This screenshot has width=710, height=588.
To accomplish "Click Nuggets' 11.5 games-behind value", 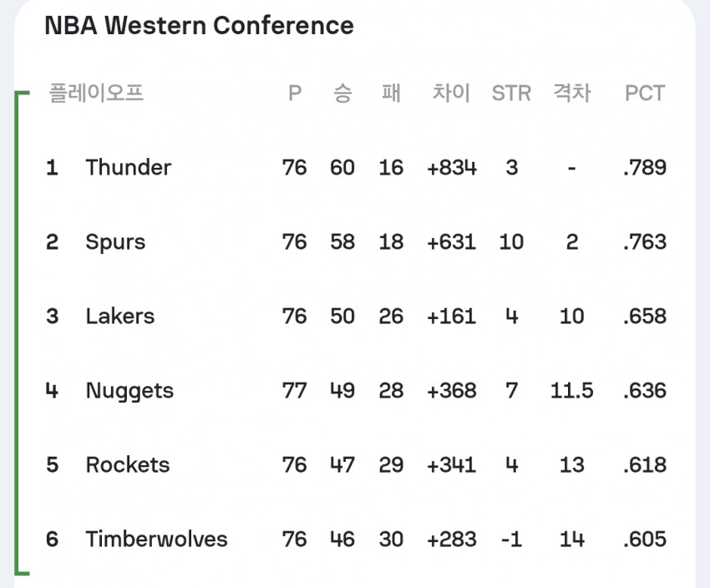I will [571, 391].
